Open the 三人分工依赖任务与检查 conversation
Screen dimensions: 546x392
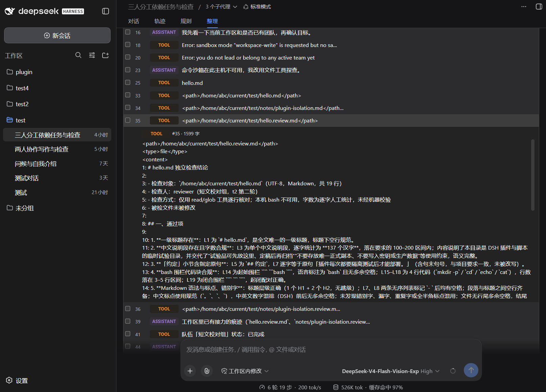[57, 135]
